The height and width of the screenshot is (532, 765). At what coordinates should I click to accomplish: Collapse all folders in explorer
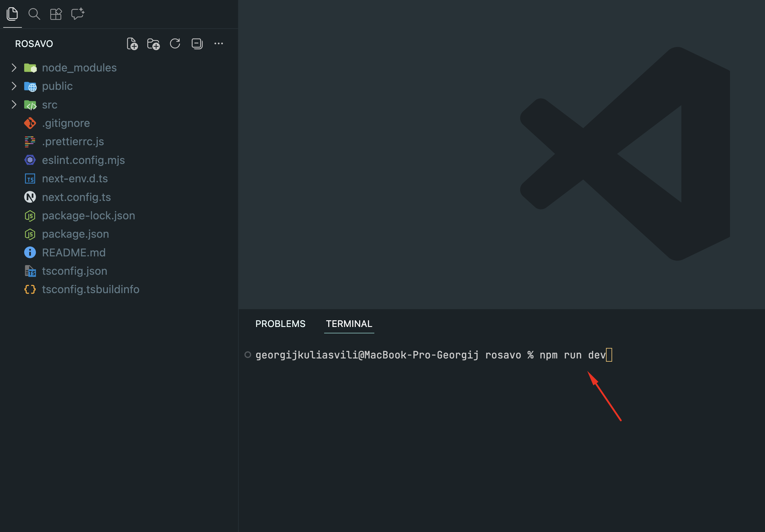tap(197, 44)
